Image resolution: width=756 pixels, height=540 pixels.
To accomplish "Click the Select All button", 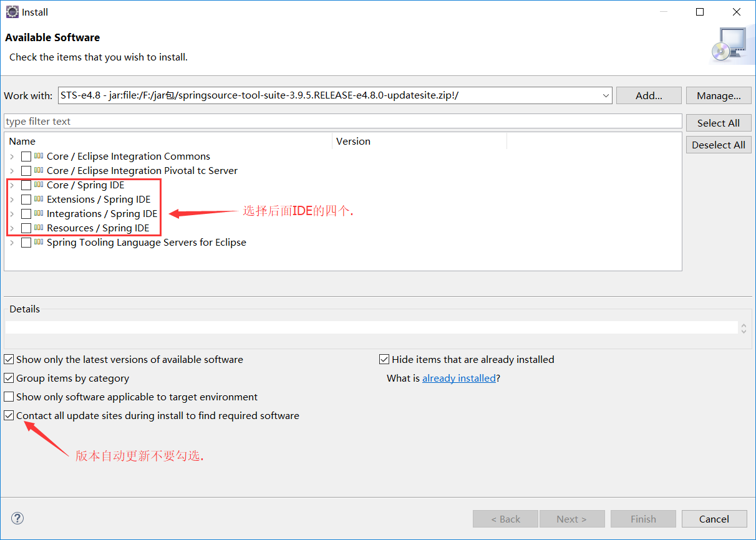I will pos(719,123).
